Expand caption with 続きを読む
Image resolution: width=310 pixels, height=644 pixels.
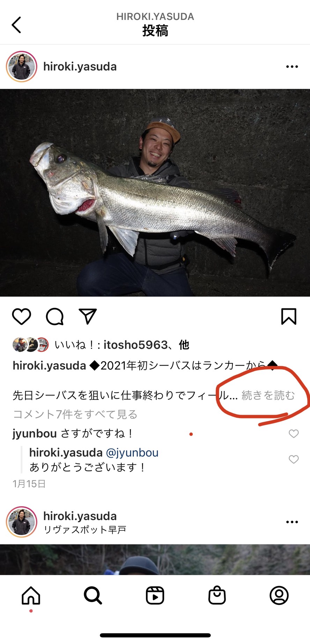click(268, 395)
